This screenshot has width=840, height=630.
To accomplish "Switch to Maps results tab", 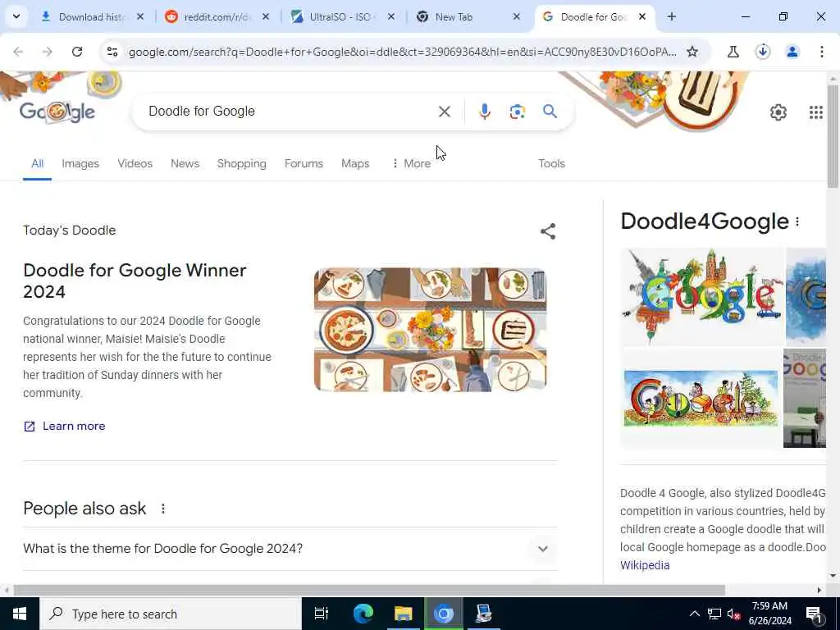I will (355, 163).
